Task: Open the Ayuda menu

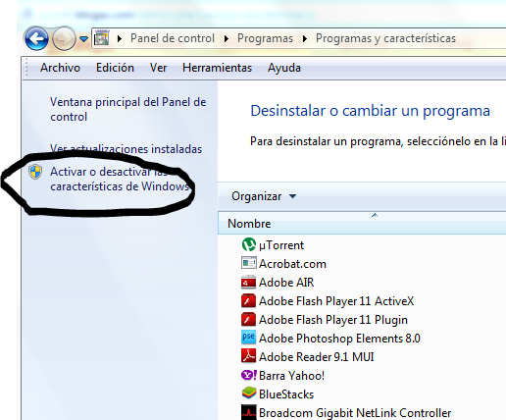Action: coord(284,68)
